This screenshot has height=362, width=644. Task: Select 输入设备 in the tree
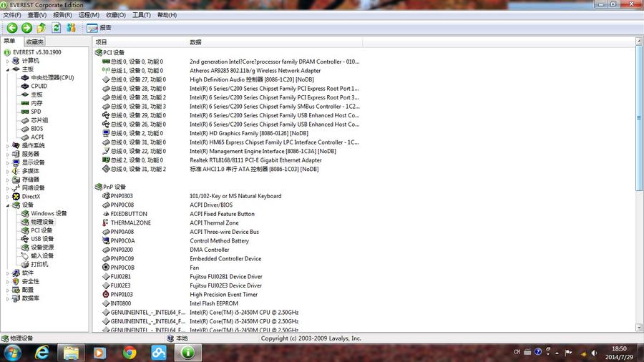[42, 255]
